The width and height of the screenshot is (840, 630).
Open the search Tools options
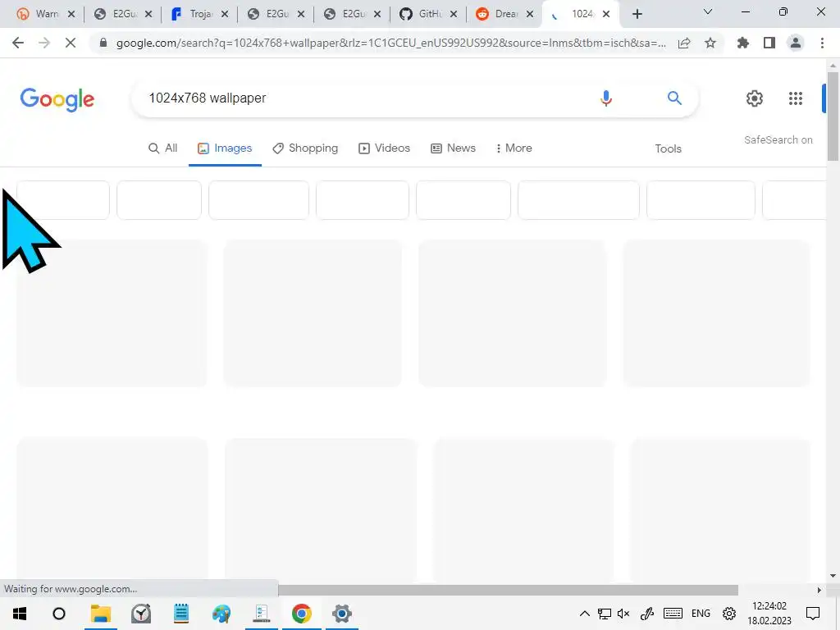coord(668,149)
